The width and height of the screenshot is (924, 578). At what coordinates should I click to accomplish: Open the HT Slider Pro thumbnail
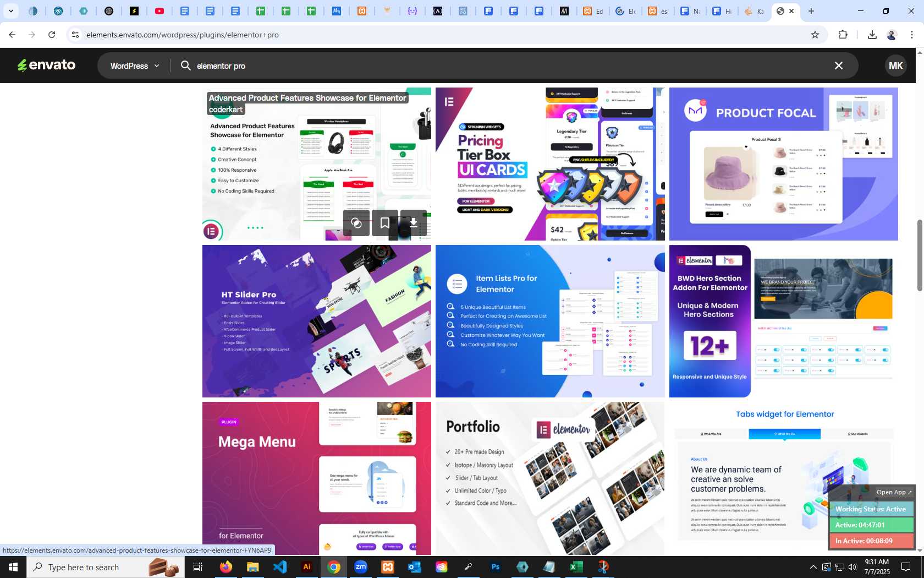click(x=317, y=321)
